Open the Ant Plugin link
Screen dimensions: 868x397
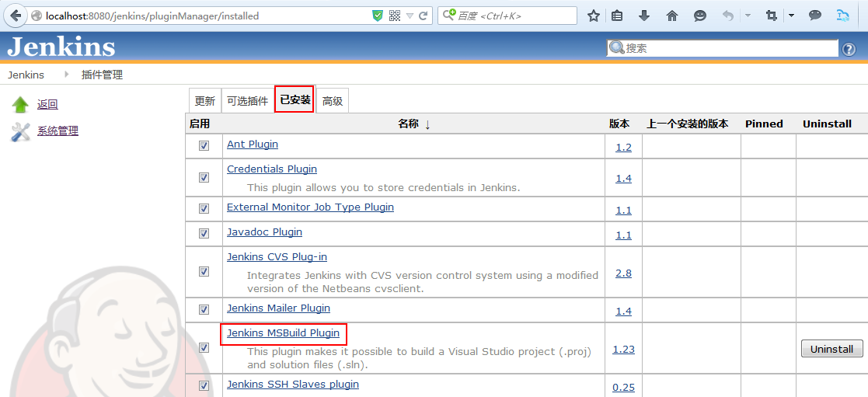[x=253, y=144]
